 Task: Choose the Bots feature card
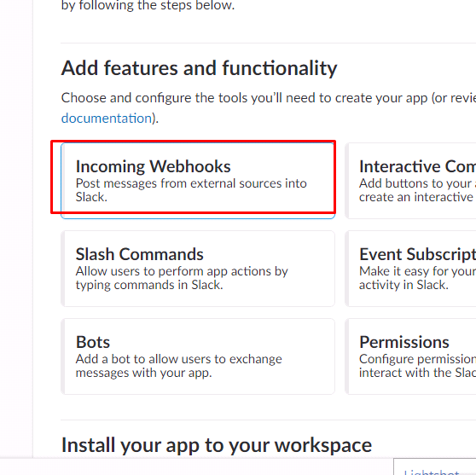[x=198, y=356]
